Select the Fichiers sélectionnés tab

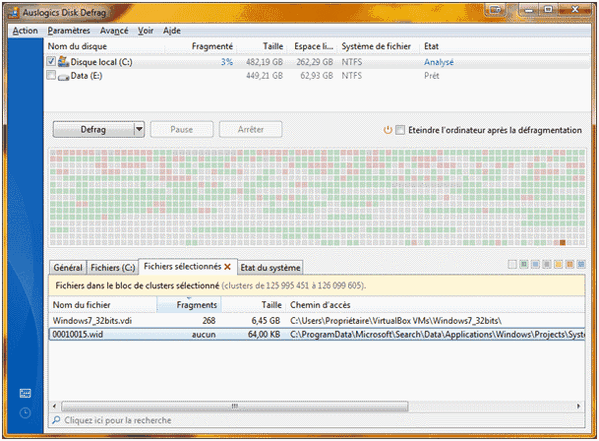click(182, 266)
